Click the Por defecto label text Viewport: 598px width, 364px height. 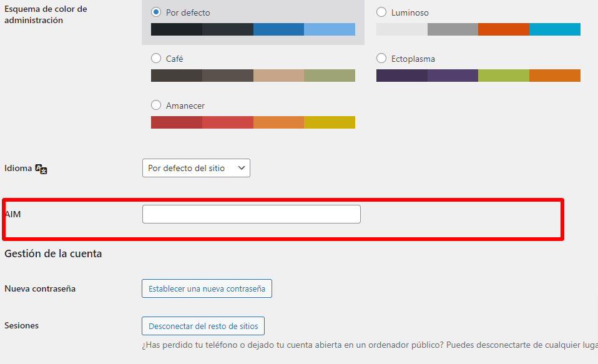click(188, 12)
